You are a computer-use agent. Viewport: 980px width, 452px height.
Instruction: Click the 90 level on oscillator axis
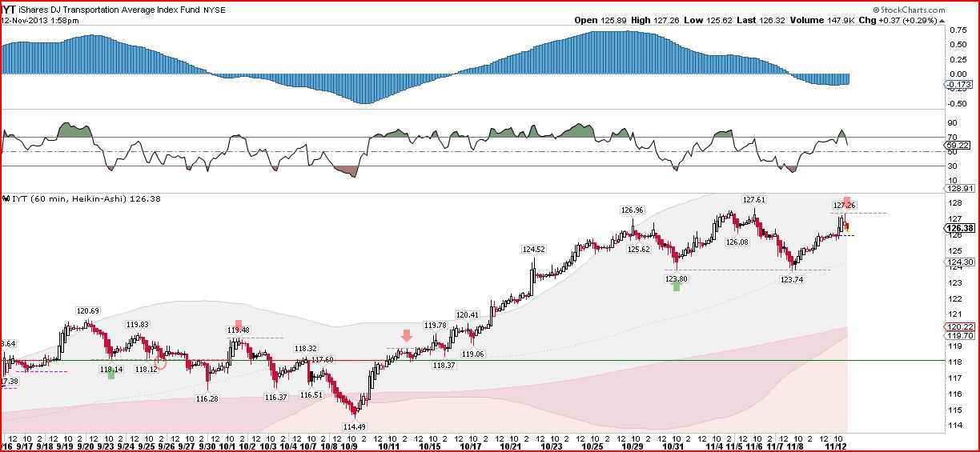click(x=954, y=123)
